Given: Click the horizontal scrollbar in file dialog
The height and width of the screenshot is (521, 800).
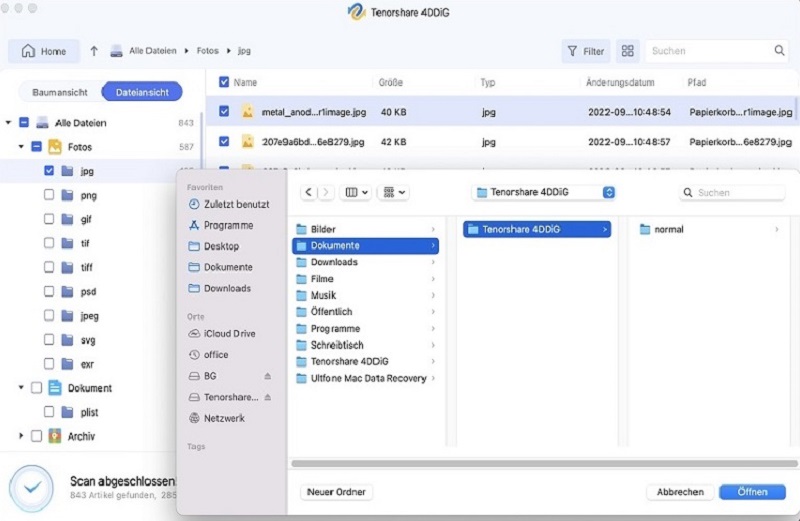Looking at the screenshot, I should [540, 463].
